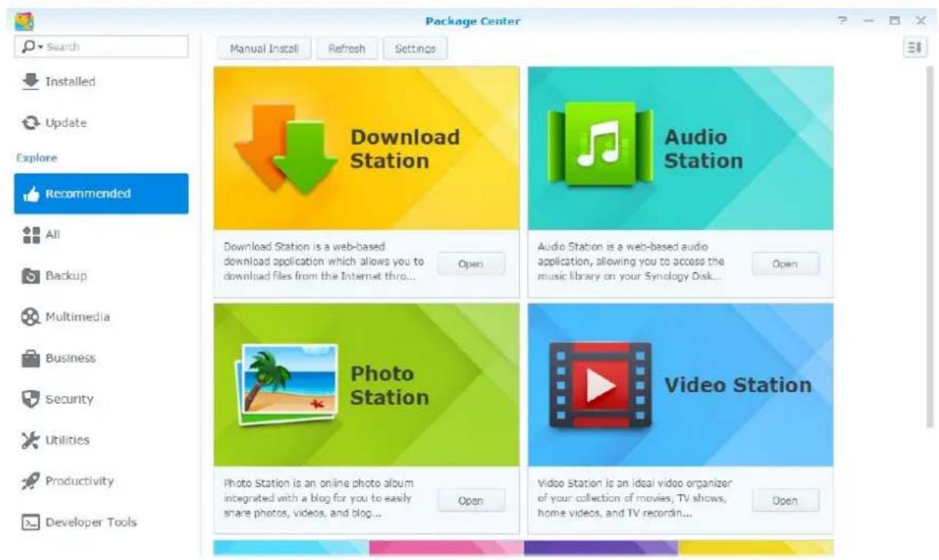Click the Photo Station beach picture icon
Image resolution: width=939 pixels, height=560 pixels.
click(287, 385)
